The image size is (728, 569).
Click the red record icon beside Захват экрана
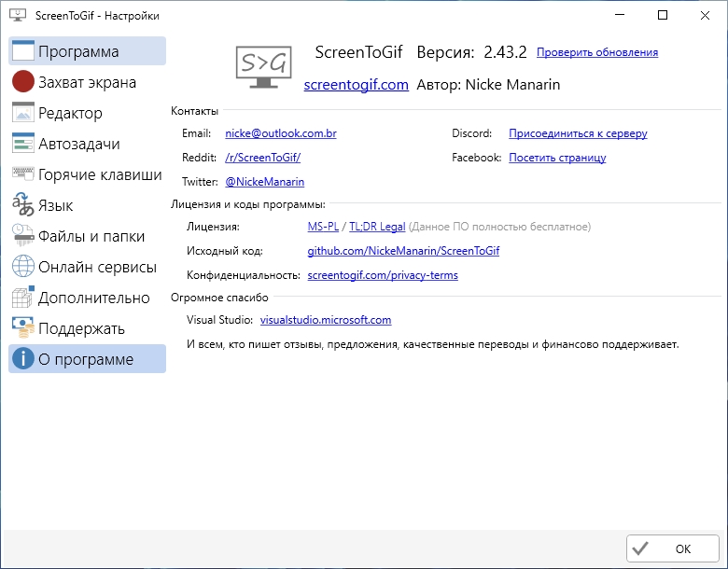(22, 82)
